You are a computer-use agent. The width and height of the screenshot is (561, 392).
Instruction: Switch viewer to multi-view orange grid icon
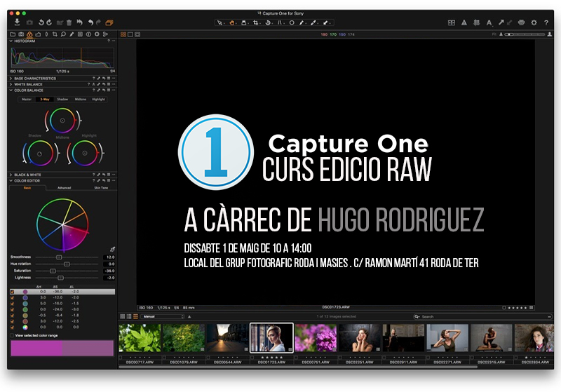[123, 34]
